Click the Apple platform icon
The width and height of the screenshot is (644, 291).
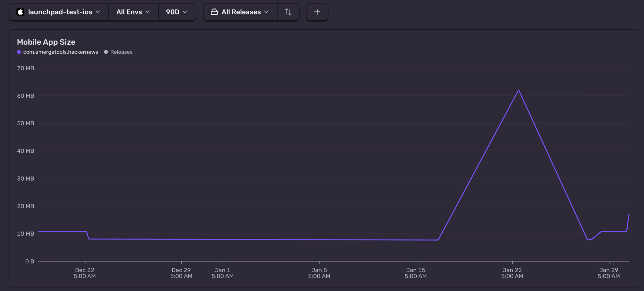(20, 12)
